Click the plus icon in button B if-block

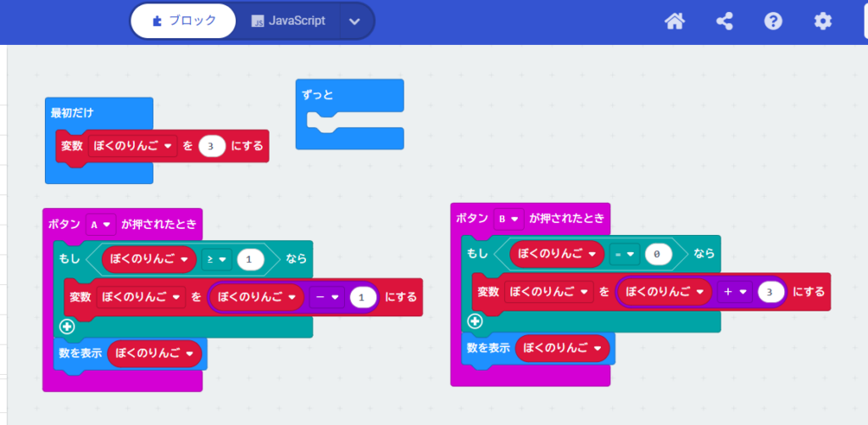pyautogui.click(x=475, y=321)
